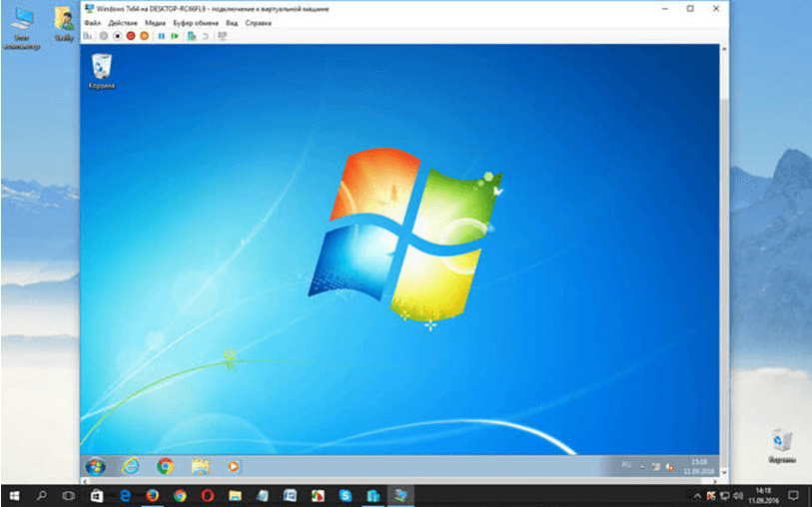Open the Справка menu
This screenshot has width=812, height=507.
(259, 22)
